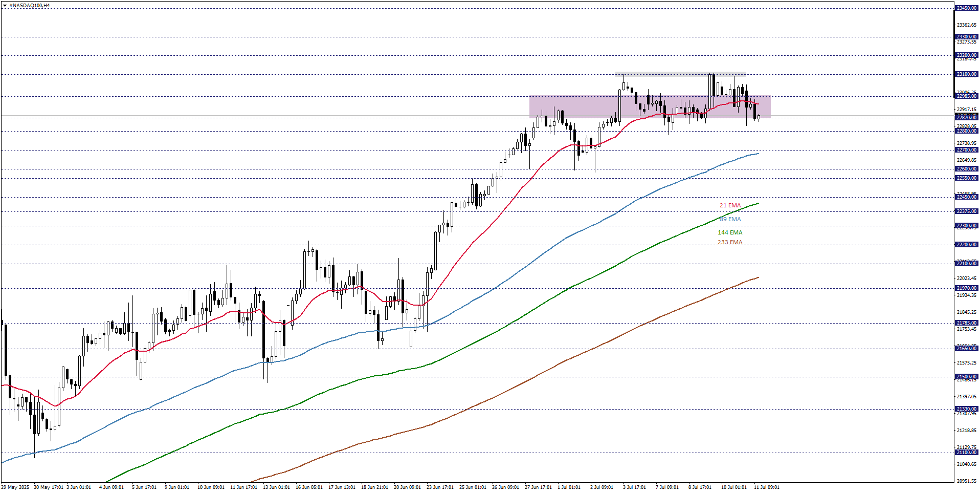Click the 10 Jun 09:01 time label
980x493 pixels.
coord(211,487)
